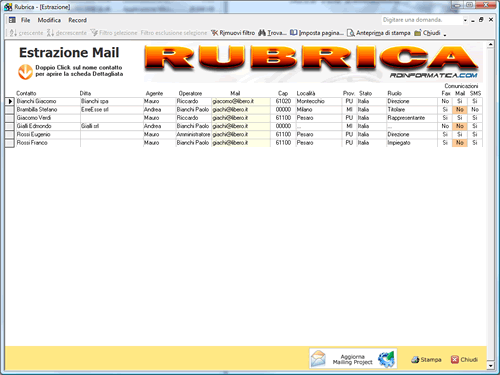Click mail cell giacomo@libero.it
Viewport: 500px width, 375px height.
241,101
